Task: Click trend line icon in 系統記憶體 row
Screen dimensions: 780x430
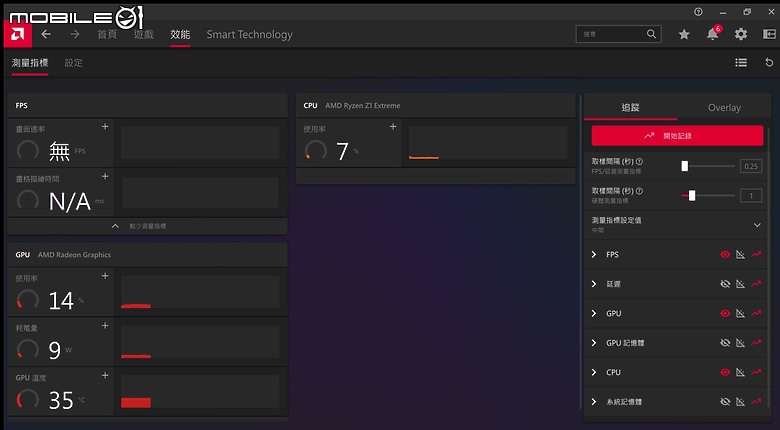Action: (x=756, y=402)
